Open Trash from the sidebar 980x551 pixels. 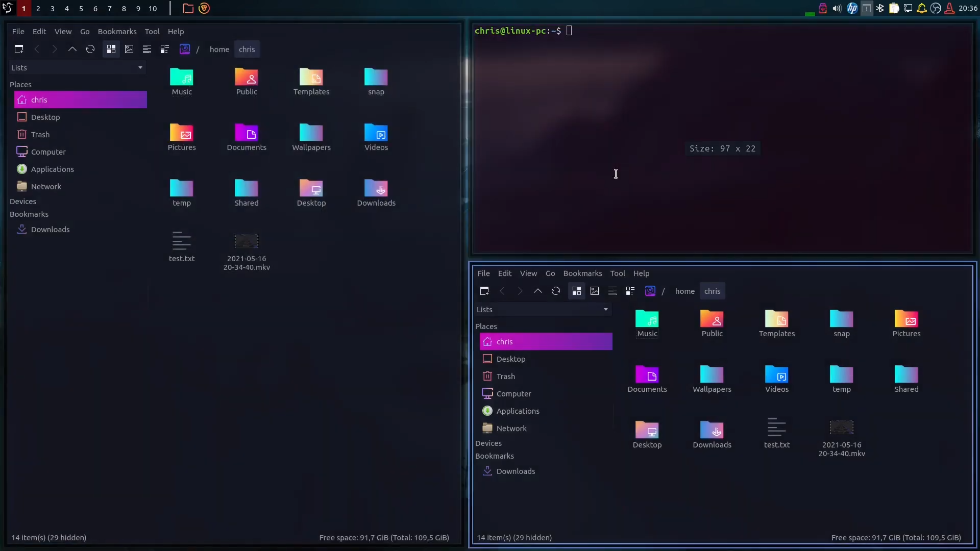point(39,134)
